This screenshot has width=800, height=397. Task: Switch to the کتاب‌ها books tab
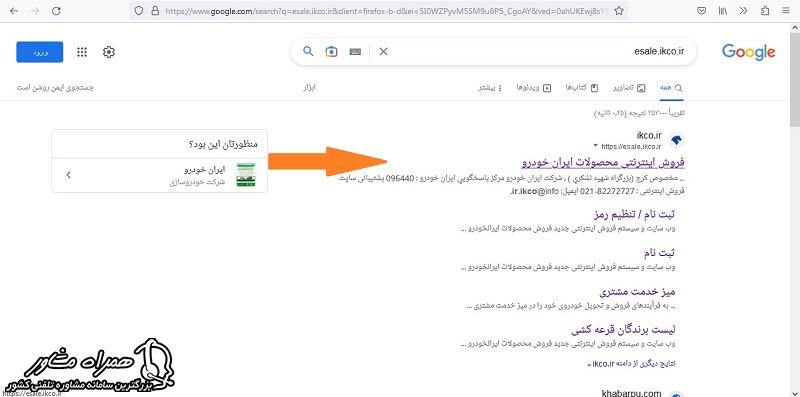[x=582, y=88]
